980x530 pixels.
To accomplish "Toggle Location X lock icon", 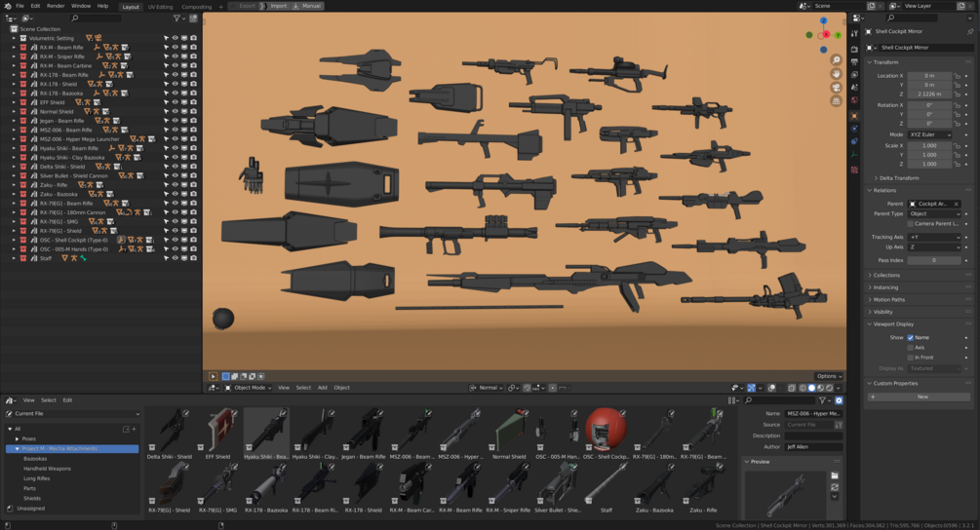I will click(x=957, y=76).
